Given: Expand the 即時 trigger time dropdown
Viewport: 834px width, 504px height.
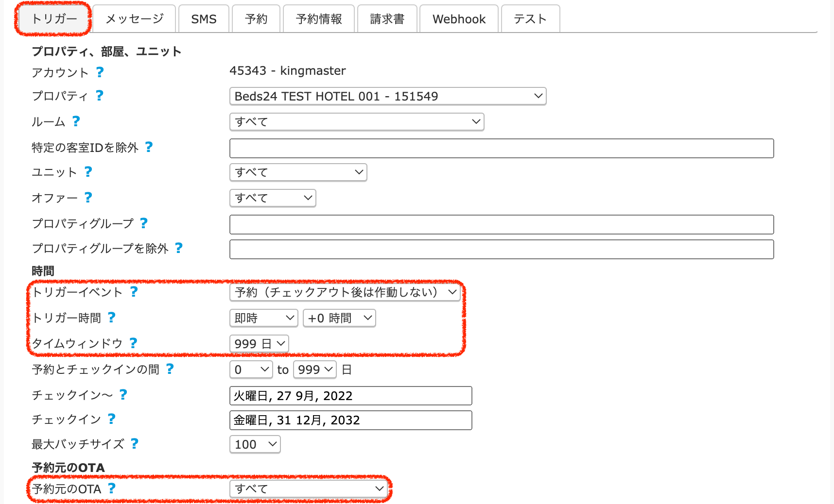Looking at the screenshot, I should [x=263, y=318].
